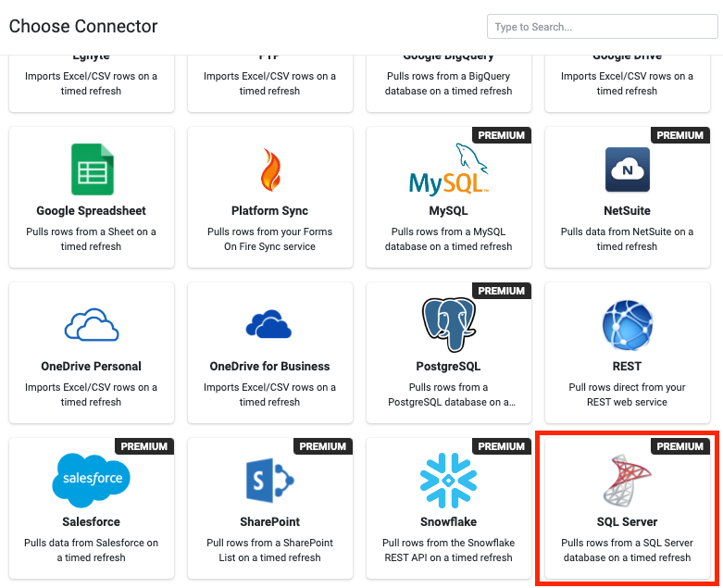
Task: Click the SharePoint connector name text
Action: click(269, 521)
